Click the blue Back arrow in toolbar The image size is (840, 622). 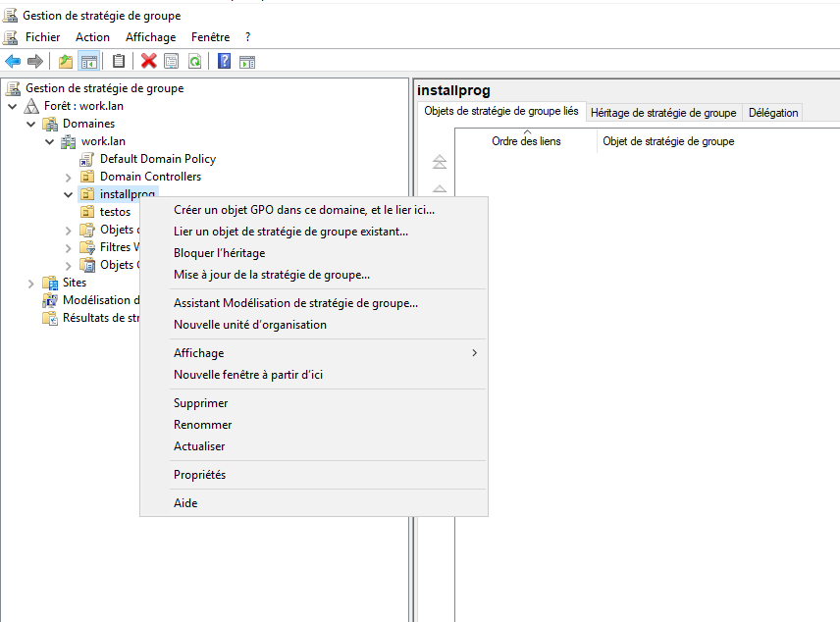click(x=13, y=62)
